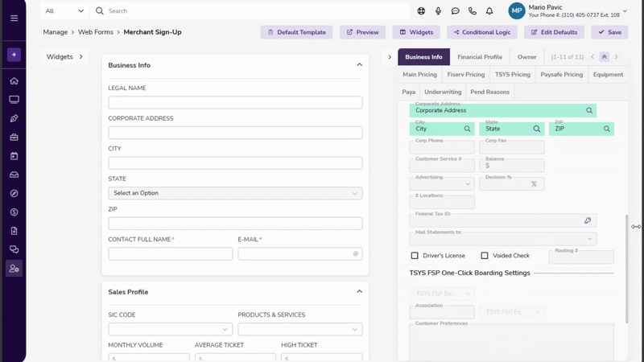Open the State 'Select an Option' dropdown
This screenshot has height=362, width=644.
pyautogui.click(x=235, y=193)
